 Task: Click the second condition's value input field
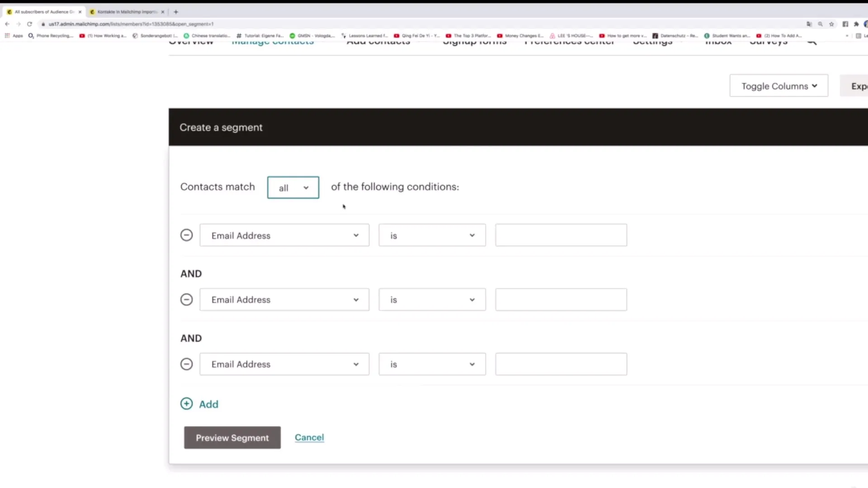pos(561,300)
